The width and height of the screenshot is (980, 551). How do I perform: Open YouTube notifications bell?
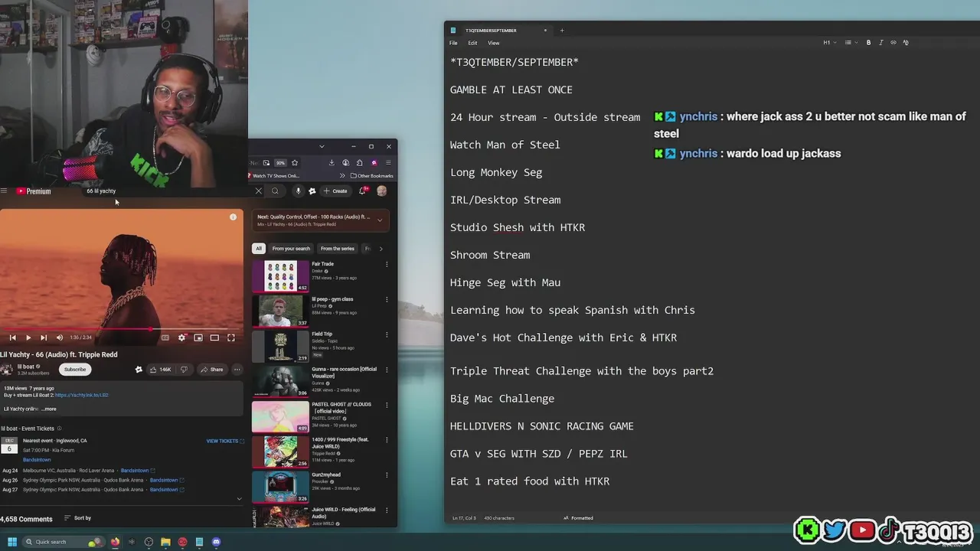363,191
